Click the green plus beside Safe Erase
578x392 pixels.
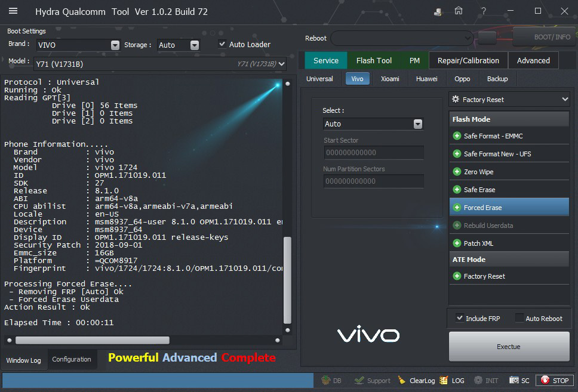[x=457, y=189]
